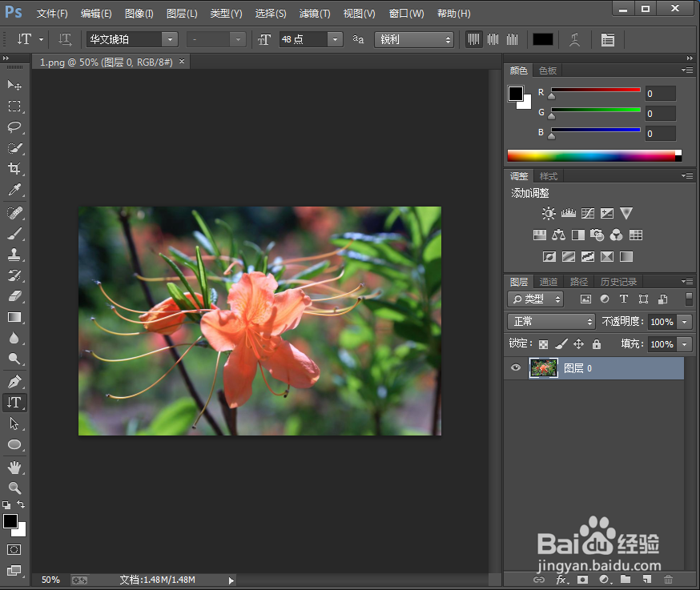Add Curves adjustment
Viewport: 700px width, 590px height.
click(x=588, y=213)
